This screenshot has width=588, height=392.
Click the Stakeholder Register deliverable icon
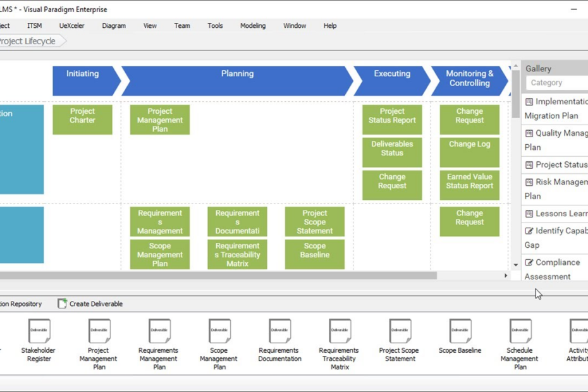[x=39, y=331]
